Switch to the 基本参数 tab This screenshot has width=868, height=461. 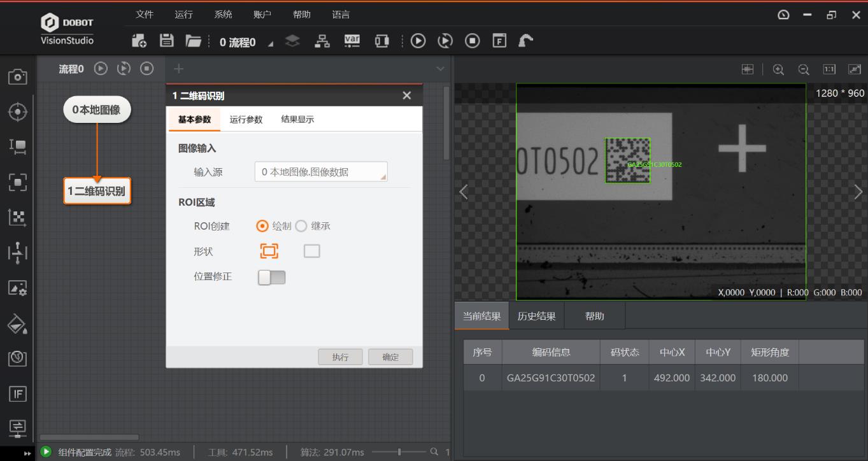(194, 119)
